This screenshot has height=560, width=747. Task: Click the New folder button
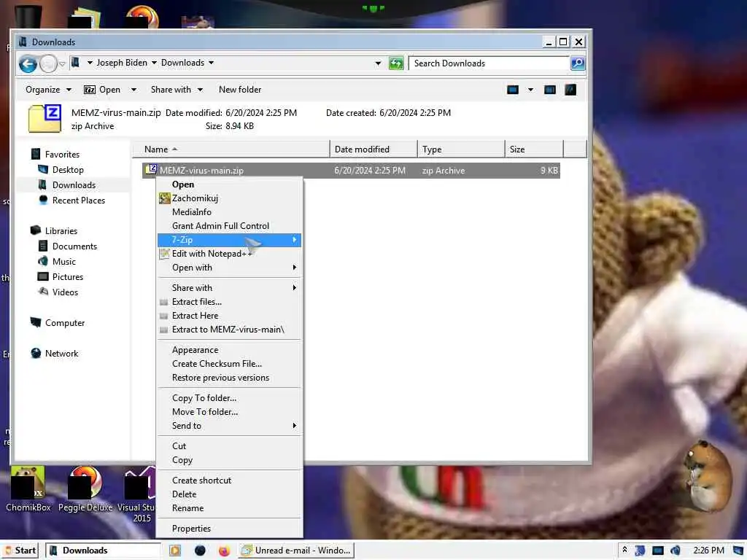tap(239, 90)
